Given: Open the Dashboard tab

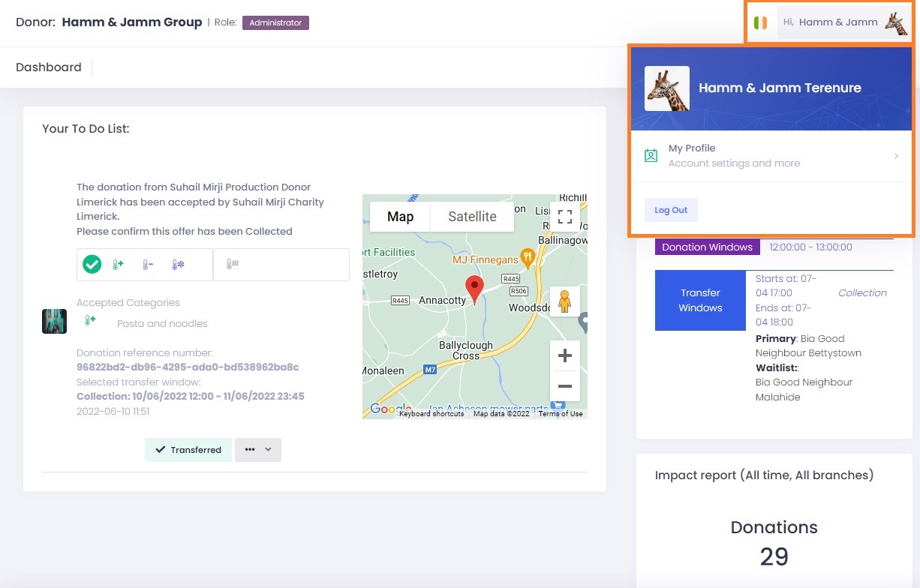Looking at the screenshot, I should pyautogui.click(x=49, y=67).
